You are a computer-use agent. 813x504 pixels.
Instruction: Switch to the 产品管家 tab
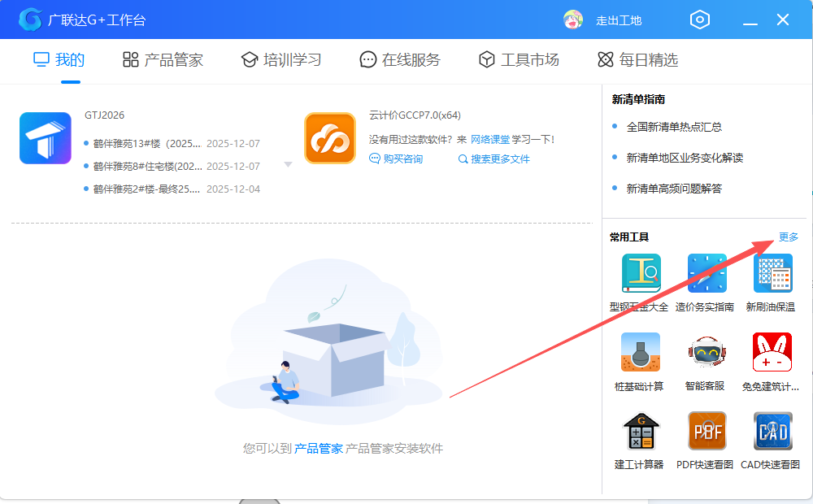pyautogui.click(x=162, y=59)
